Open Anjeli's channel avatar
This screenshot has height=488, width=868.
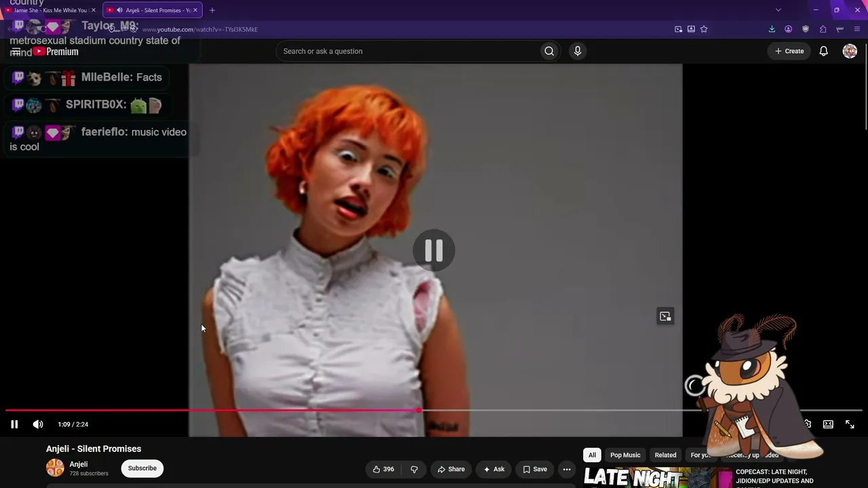coord(55,468)
